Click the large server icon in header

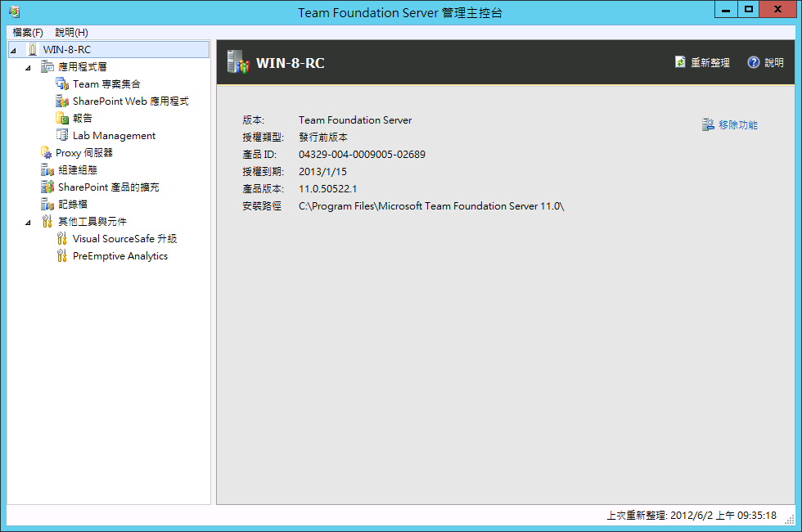pyautogui.click(x=238, y=62)
